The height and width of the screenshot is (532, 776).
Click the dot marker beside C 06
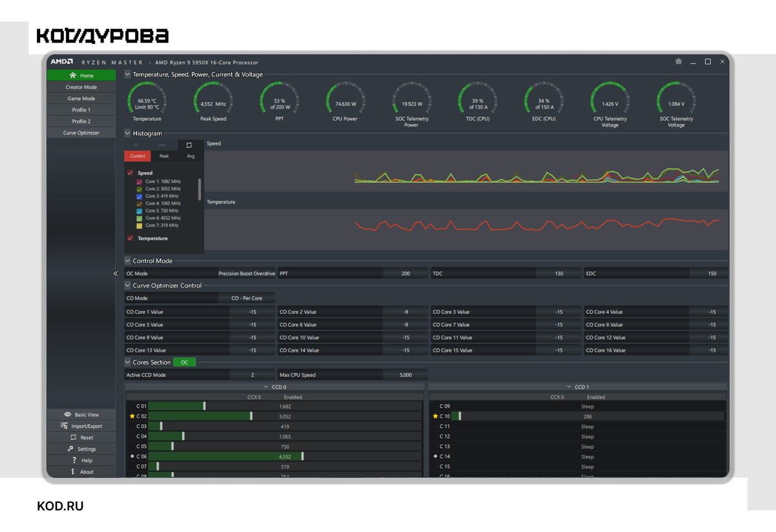pyautogui.click(x=132, y=456)
